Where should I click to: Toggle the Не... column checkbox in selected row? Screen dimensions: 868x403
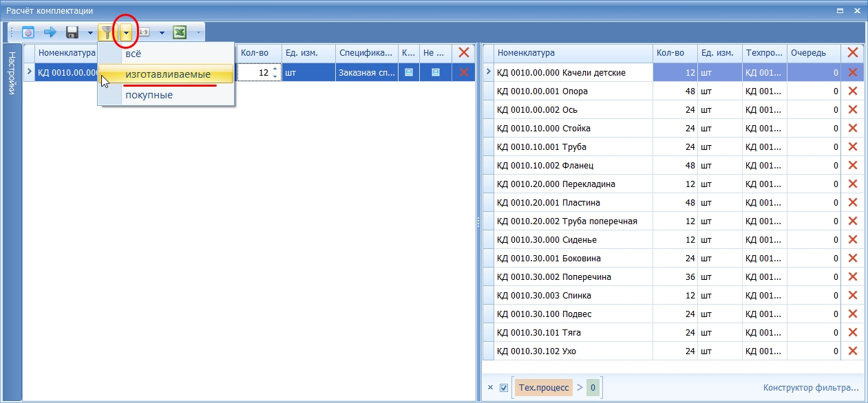click(x=436, y=72)
